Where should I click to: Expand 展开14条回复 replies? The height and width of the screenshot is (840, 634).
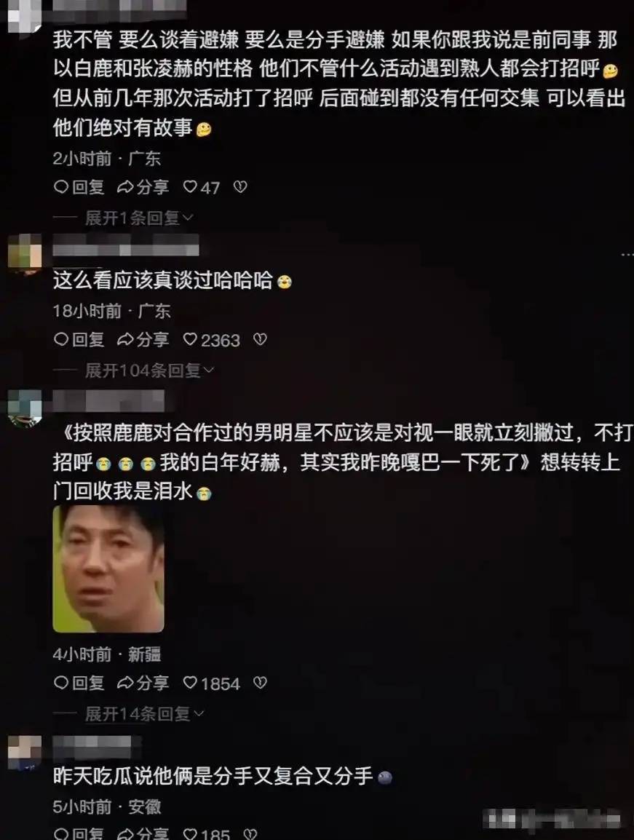point(143,713)
